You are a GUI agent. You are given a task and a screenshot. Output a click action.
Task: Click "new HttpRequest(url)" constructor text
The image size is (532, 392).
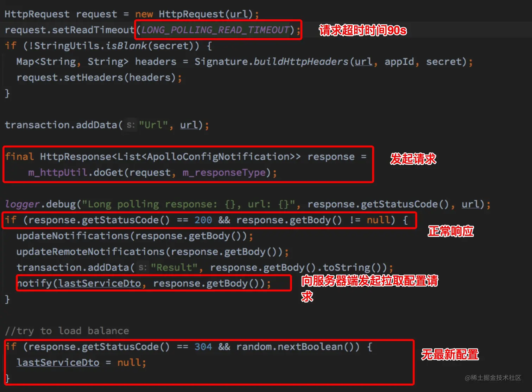tap(194, 14)
